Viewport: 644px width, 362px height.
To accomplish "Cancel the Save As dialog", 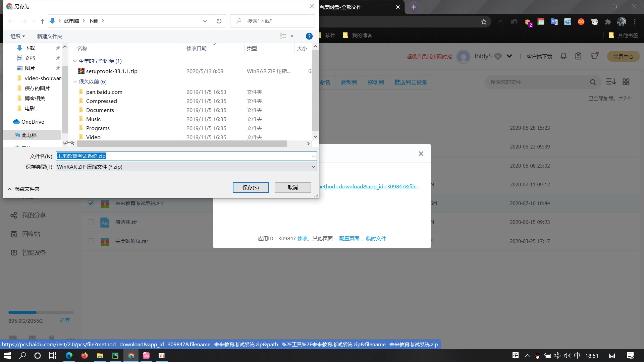I will click(x=292, y=187).
